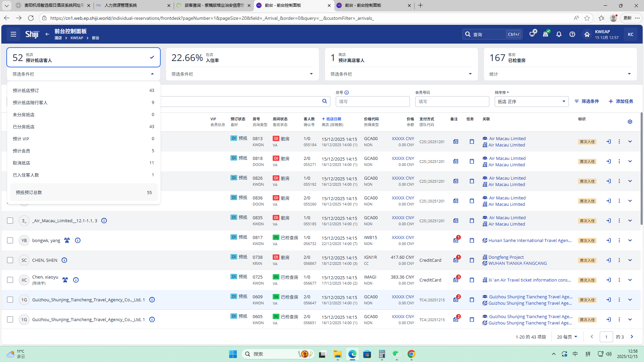This screenshot has height=362, width=644.
Task: Tick checkbox for CHEN, SHEN row
Action: click(10, 260)
